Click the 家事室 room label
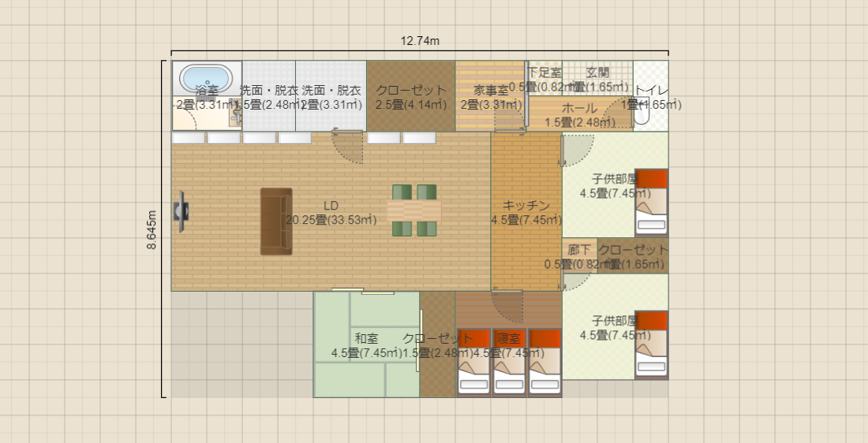868x443 pixels. point(491,90)
